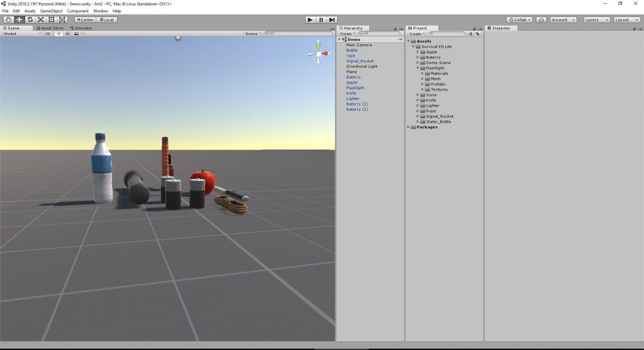The image size is (644, 350).
Task: Open the Gizmos dropdown
Action: (x=253, y=34)
